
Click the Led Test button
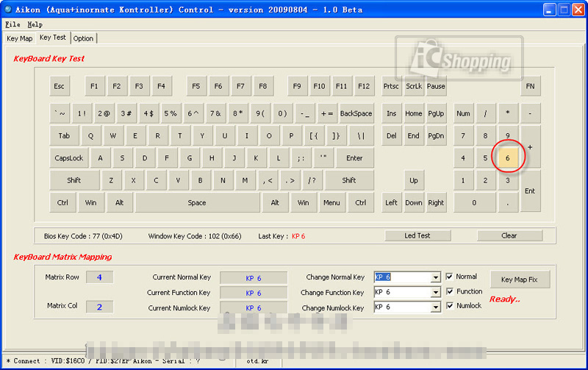coord(417,235)
